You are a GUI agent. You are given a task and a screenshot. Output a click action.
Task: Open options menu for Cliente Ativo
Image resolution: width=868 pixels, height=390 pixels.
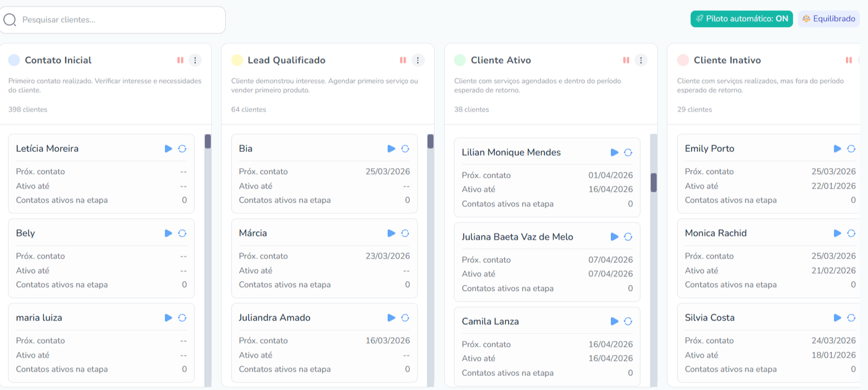[640, 60]
